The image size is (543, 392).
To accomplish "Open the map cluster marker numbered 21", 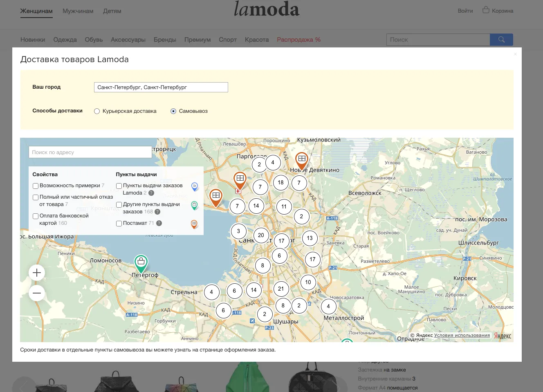I will [x=281, y=289].
